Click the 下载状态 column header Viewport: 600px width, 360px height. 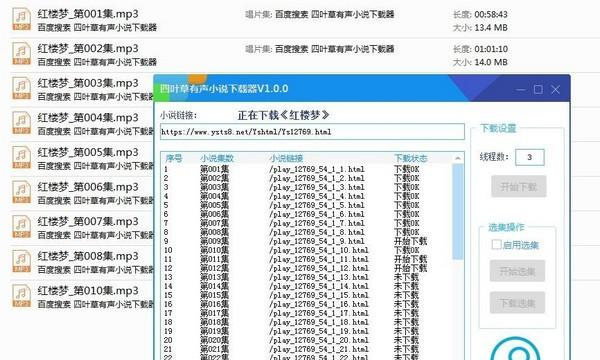click(x=411, y=158)
